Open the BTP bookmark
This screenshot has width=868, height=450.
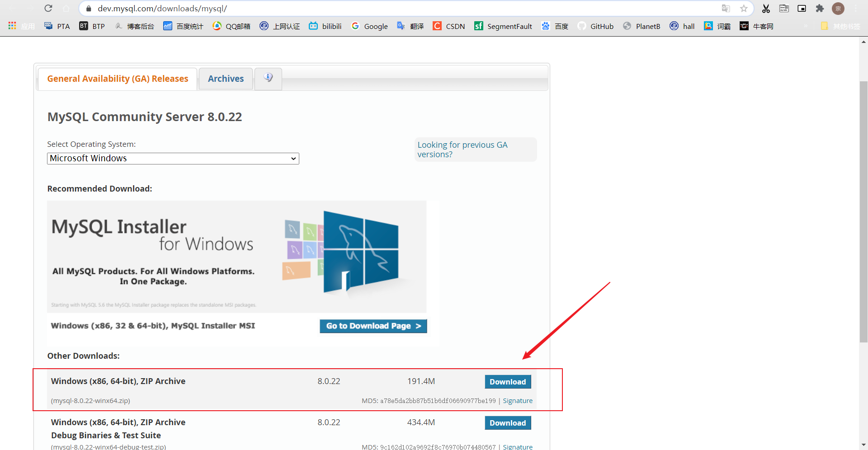(92, 26)
